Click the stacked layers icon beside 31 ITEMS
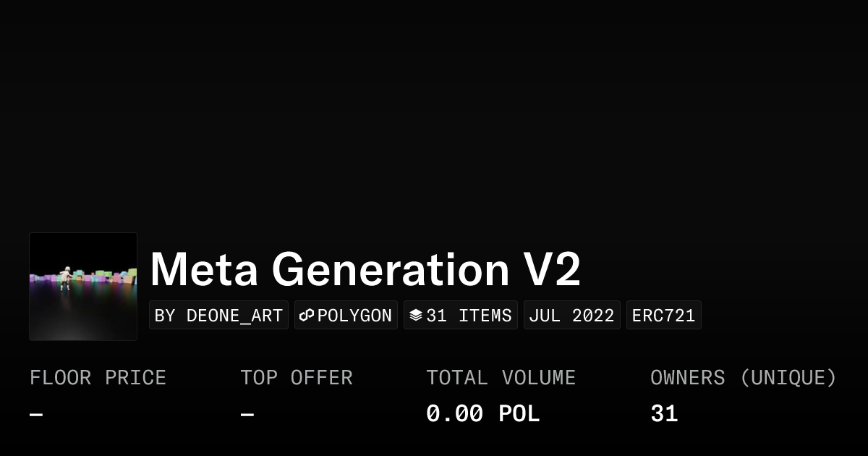Viewport: 868px width, 456px height. click(x=416, y=316)
